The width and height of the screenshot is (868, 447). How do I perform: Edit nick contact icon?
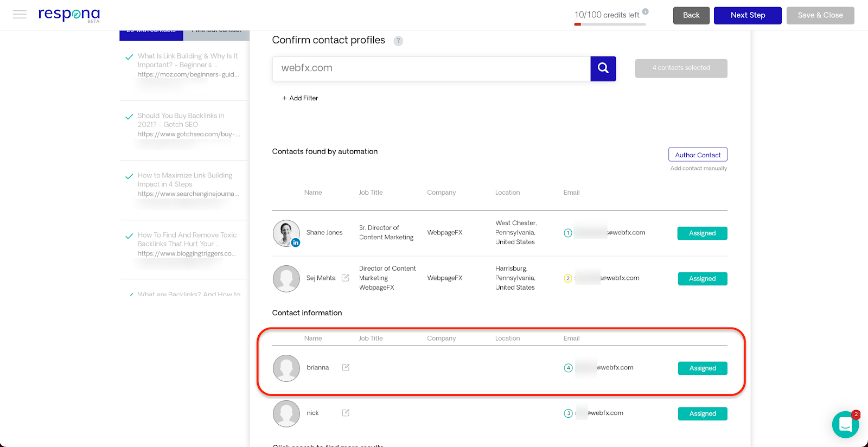pos(346,413)
